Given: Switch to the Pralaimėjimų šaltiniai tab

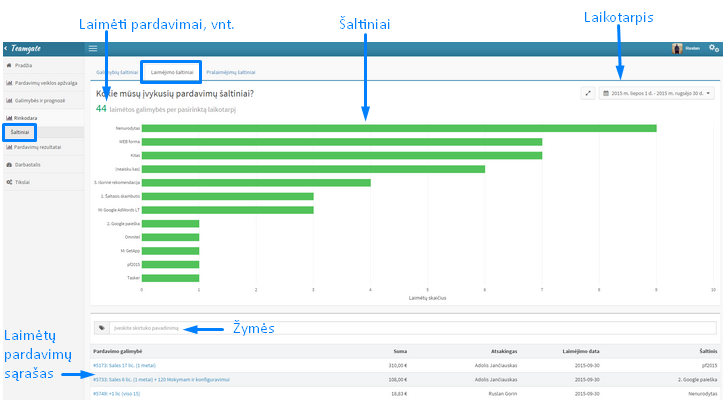Looking at the screenshot, I should [x=231, y=72].
